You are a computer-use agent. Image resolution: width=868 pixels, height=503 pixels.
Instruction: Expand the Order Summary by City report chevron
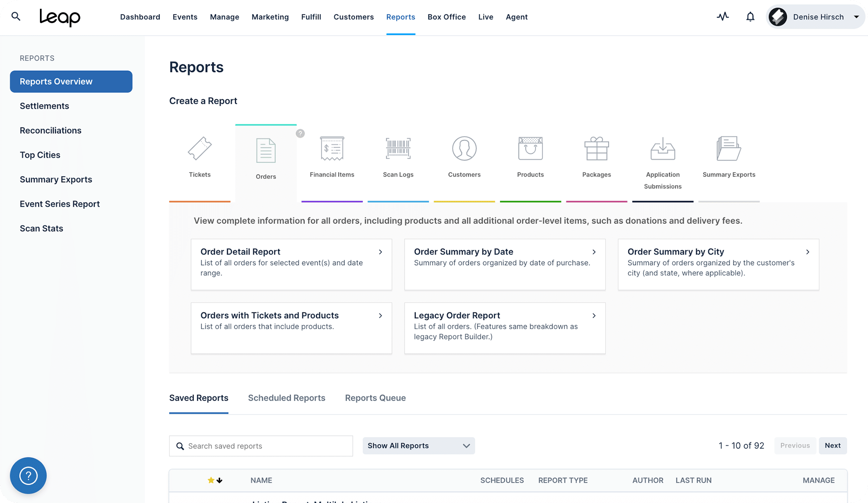click(808, 252)
